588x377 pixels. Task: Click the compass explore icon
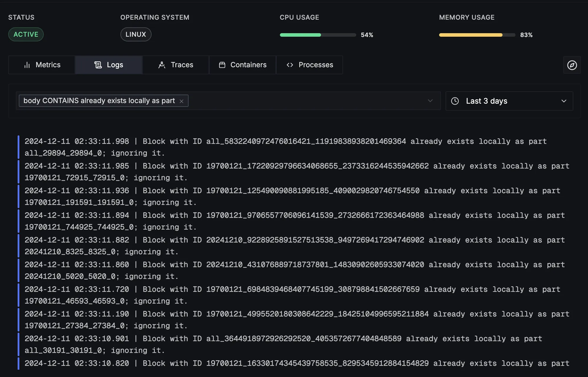(x=572, y=65)
